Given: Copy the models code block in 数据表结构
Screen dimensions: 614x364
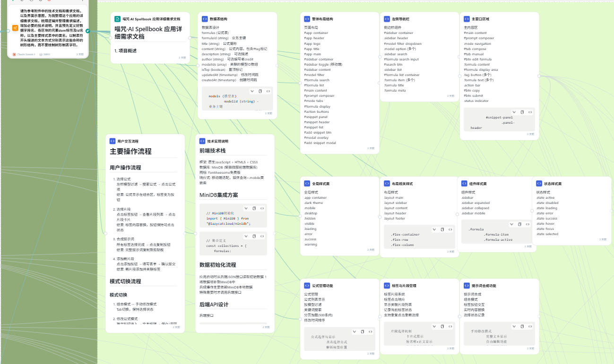Looking at the screenshot, I should [x=260, y=91].
